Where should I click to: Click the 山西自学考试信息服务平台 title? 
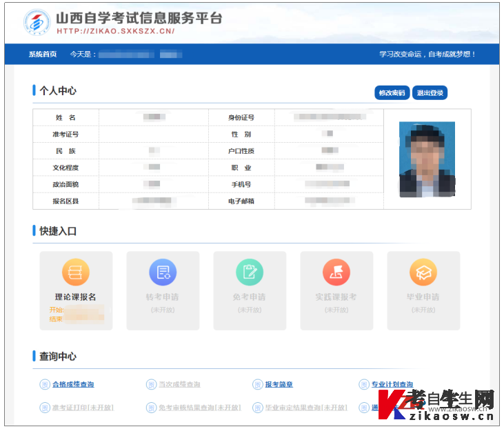139,18
